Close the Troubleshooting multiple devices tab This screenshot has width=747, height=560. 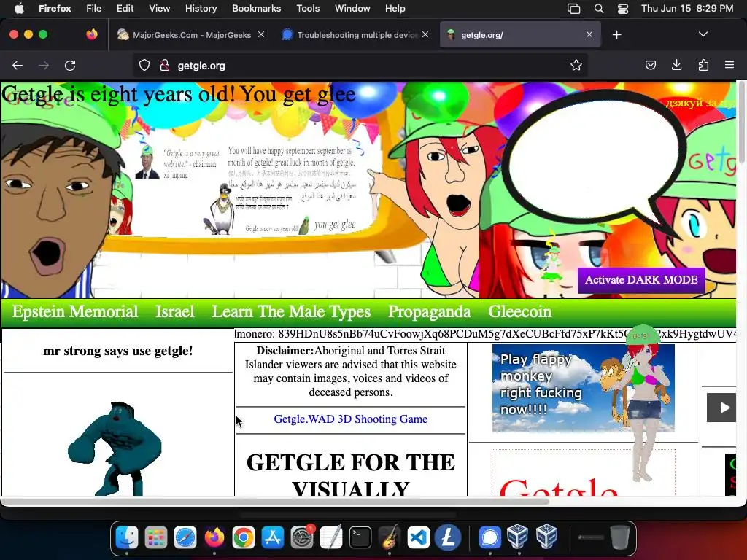pyautogui.click(x=425, y=34)
